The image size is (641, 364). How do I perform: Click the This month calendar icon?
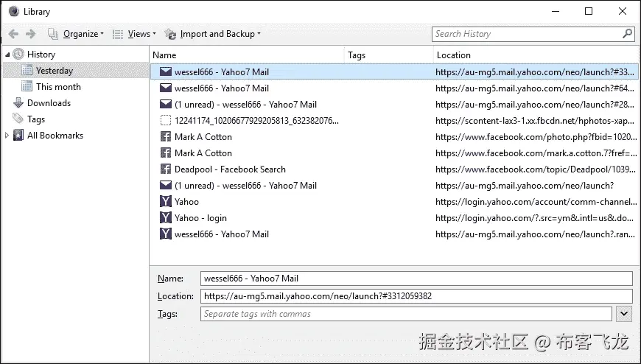point(27,86)
